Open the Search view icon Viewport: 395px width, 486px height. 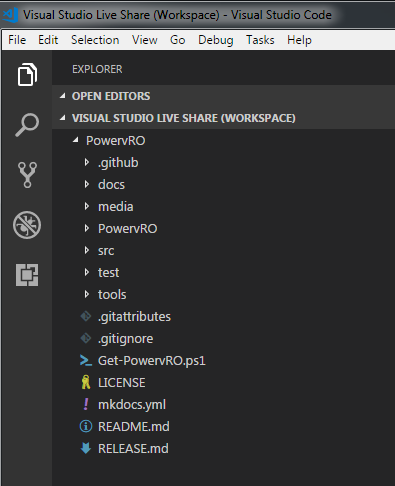(x=27, y=125)
